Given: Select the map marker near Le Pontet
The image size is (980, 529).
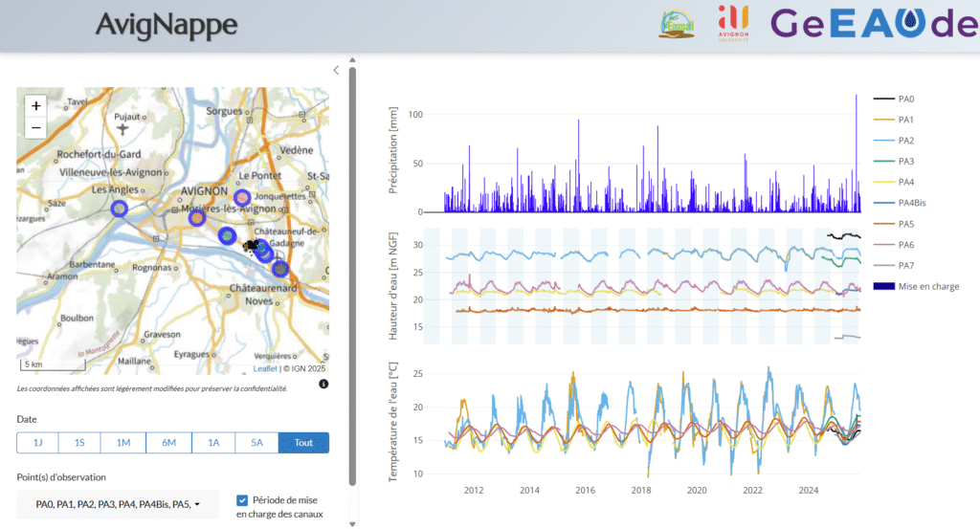Looking at the screenshot, I should click(242, 196).
